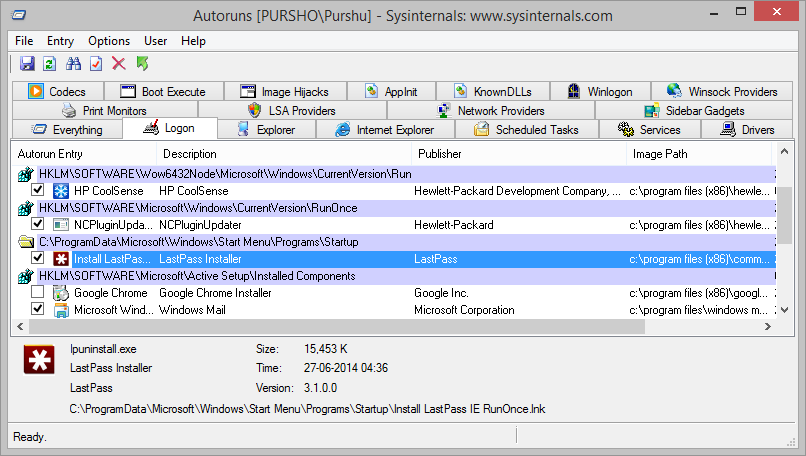Click the NCPluginUpdater entry icon
Image resolution: width=806 pixels, height=456 pixels.
tap(61, 225)
